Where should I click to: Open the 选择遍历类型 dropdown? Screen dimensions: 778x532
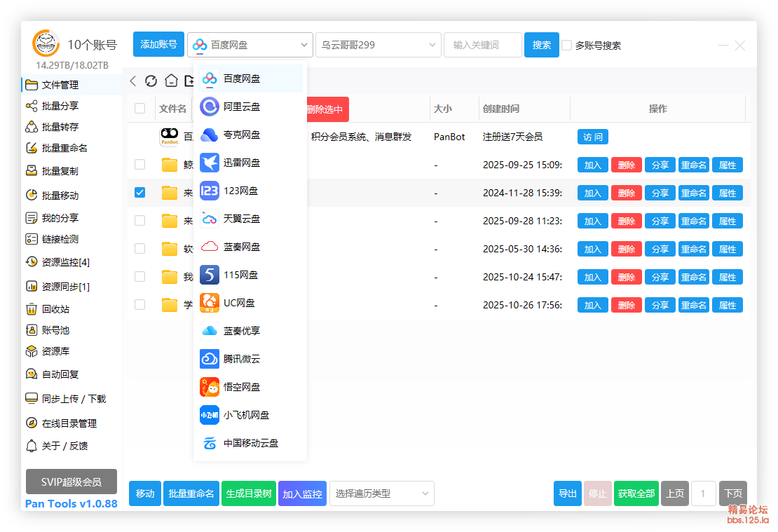click(382, 493)
